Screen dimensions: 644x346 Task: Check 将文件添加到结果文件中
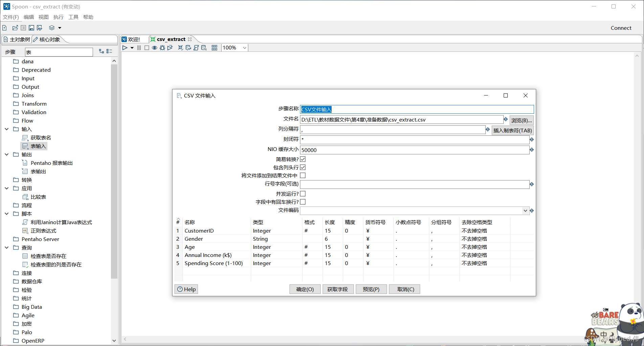click(x=303, y=175)
